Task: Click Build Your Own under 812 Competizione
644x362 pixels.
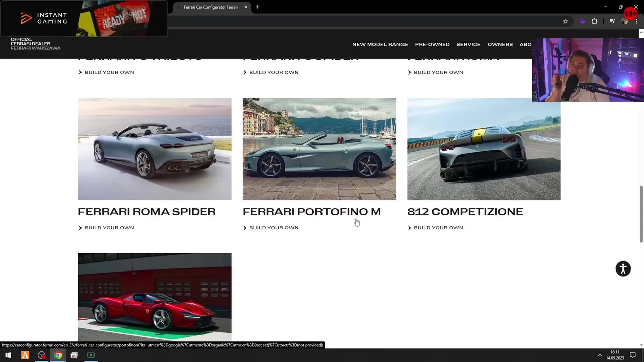Action: 435,228
